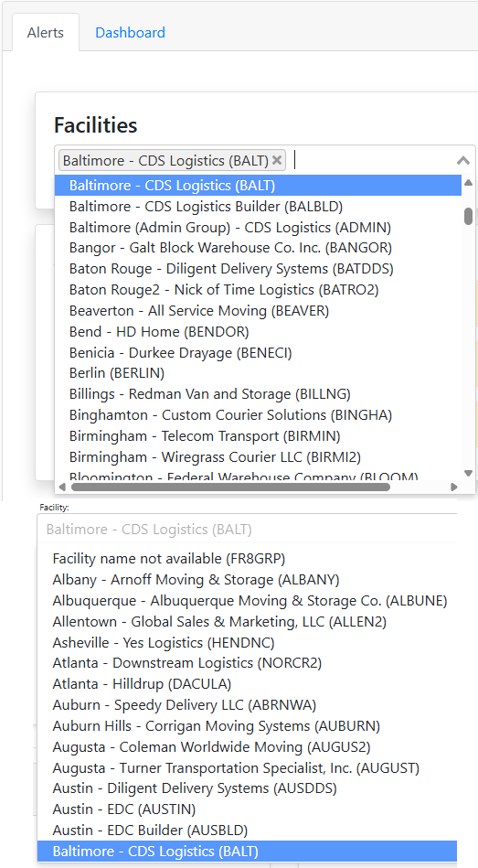Open the Facility combo box showing Baltimore BALT
This screenshot has width=478, height=868.
pos(247,530)
